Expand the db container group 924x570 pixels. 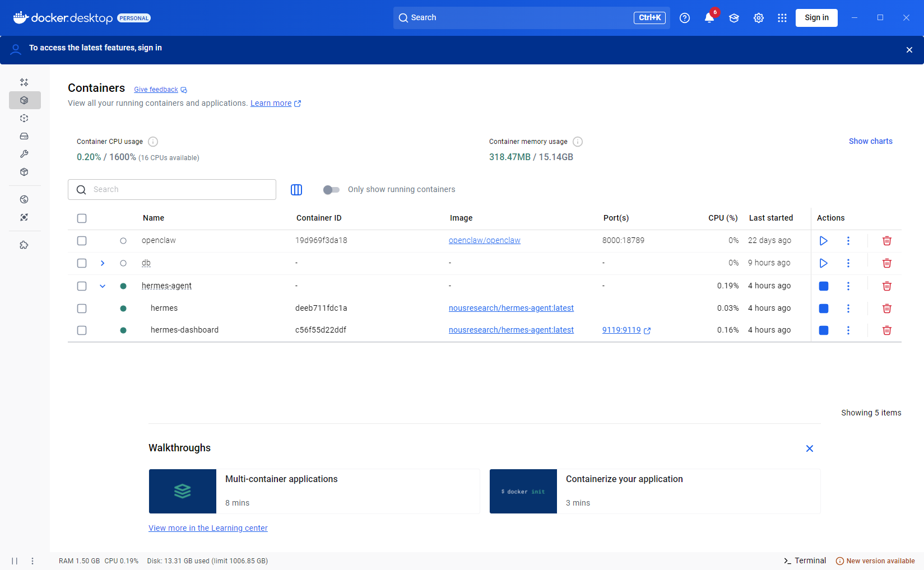tap(103, 263)
